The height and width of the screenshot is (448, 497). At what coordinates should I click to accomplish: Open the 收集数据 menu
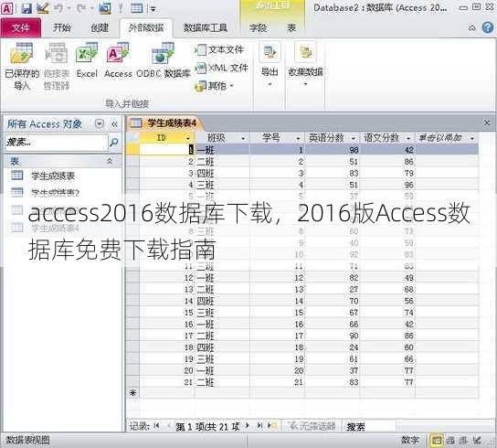[305, 65]
